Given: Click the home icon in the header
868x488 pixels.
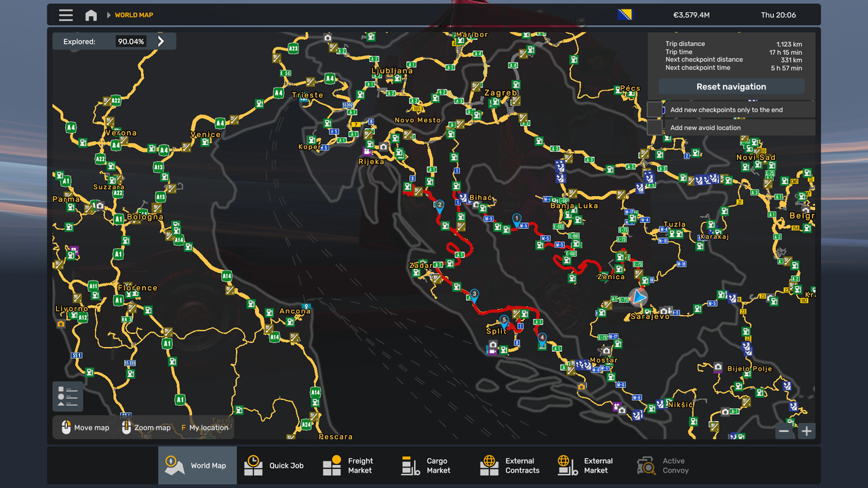Looking at the screenshot, I should point(91,14).
